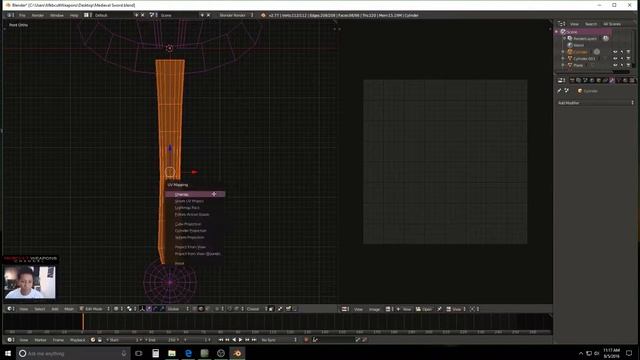Open the Add Modifier dropdown
640x360 pixels.
596,103
